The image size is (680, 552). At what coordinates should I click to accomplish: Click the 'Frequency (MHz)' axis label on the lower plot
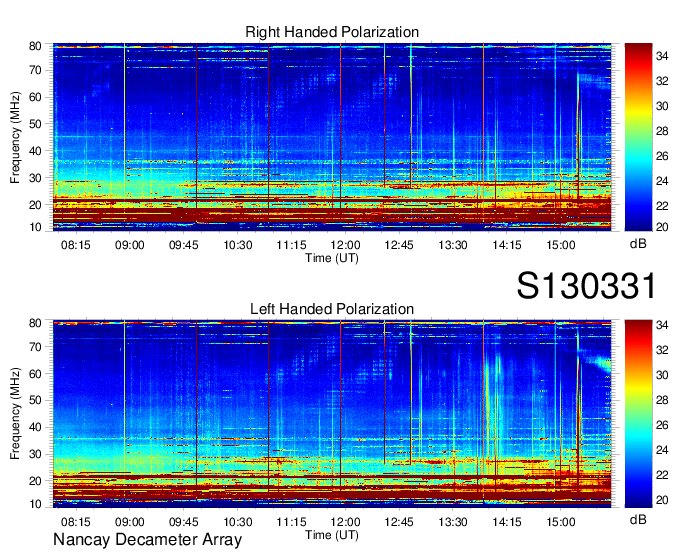(x=15, y=414)
